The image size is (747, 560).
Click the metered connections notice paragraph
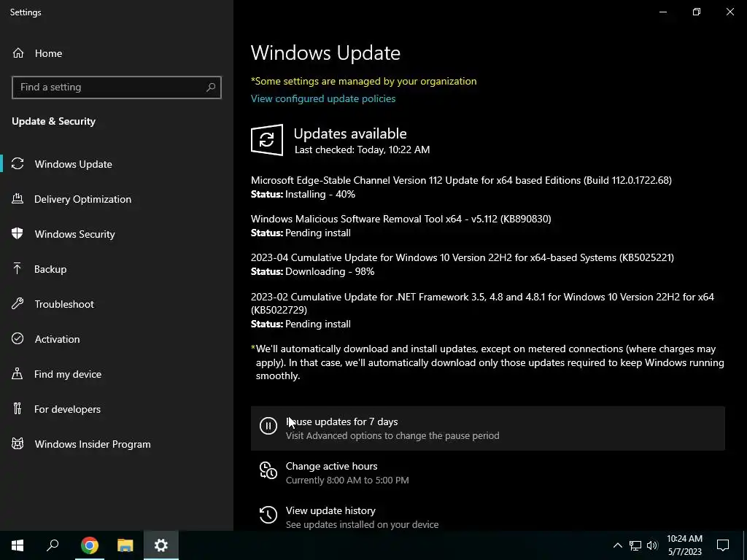point(488,362)
